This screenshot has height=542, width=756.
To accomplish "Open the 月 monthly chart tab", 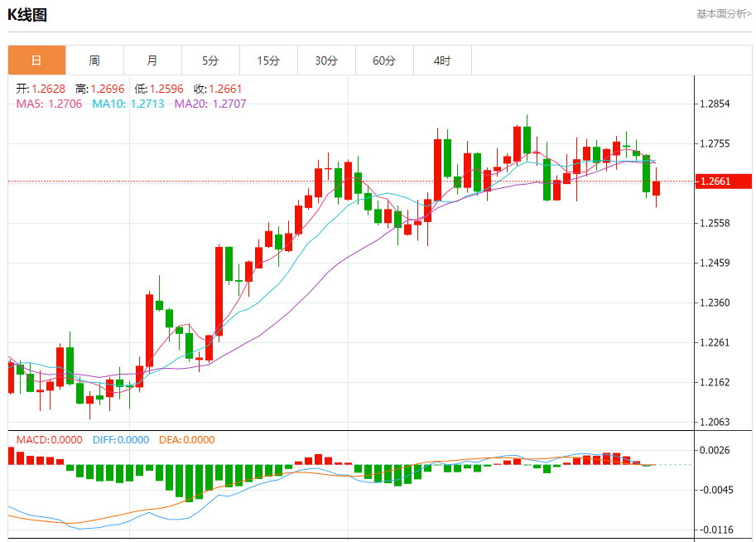I will [152, 60].
